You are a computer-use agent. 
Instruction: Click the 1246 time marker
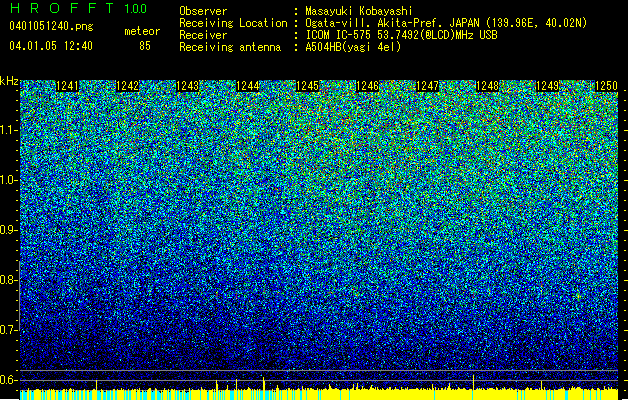[367, 86]
